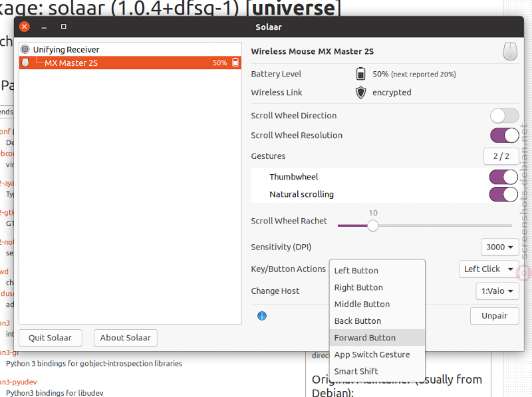Click the Unpair button
The image size is (532, 397).
(494, 316)
